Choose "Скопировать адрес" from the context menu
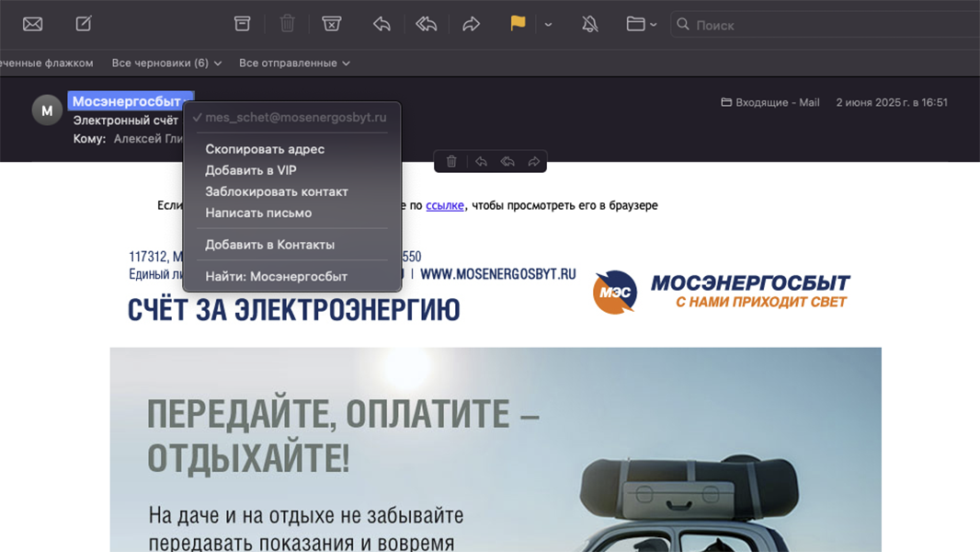980x552 pixels. [x=265, y=149]
